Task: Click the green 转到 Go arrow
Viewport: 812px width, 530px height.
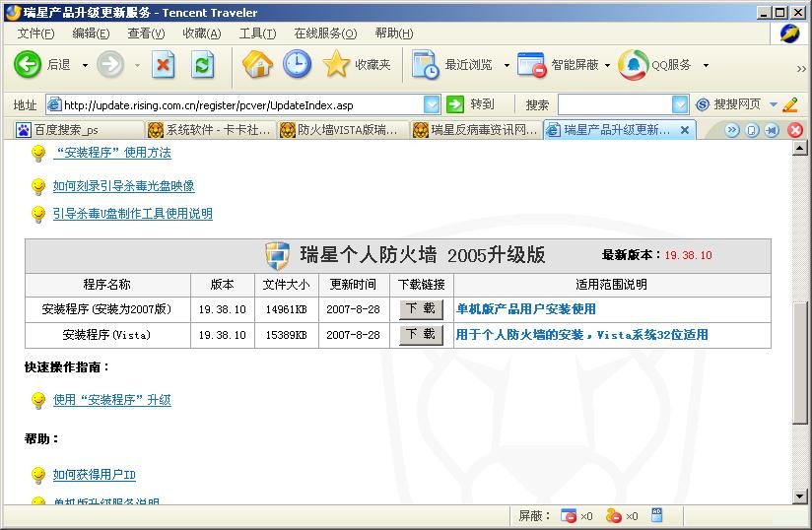Action: tap(455, 104)
